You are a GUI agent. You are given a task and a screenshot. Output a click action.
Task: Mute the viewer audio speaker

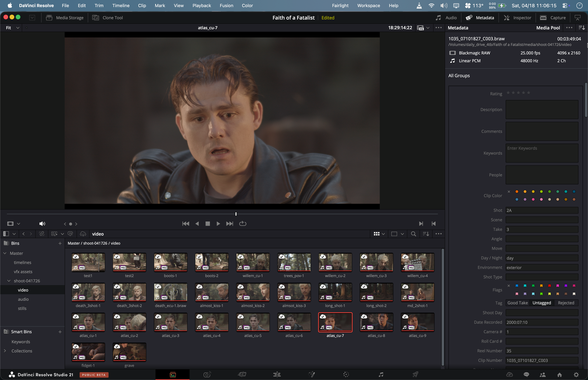tap(42, 224)
